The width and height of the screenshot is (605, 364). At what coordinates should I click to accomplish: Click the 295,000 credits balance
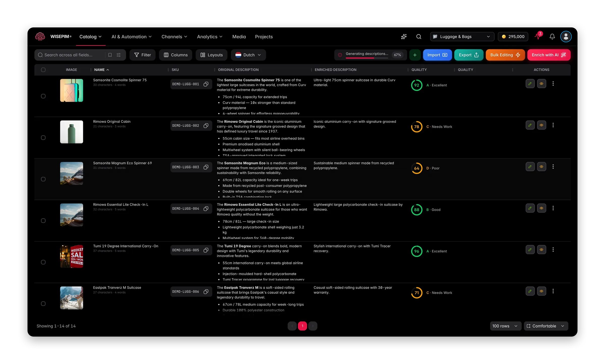pos(513,37)
